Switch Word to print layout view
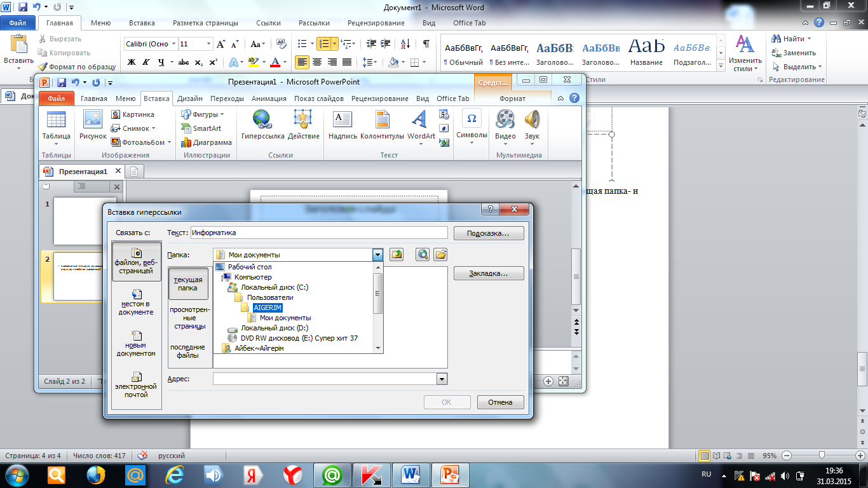The height and width of the screenshot is (488, 868). click(x=704, y=456)
